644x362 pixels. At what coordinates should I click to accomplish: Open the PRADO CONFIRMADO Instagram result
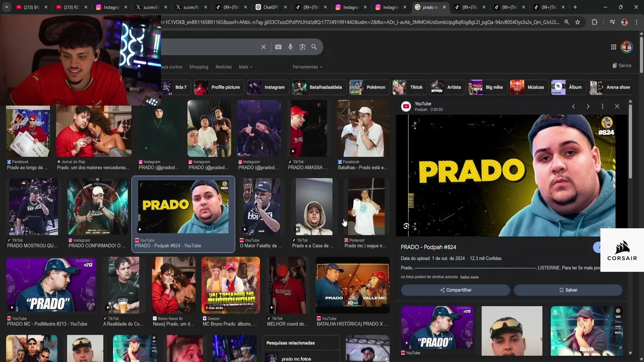click(x=97, y=213)
